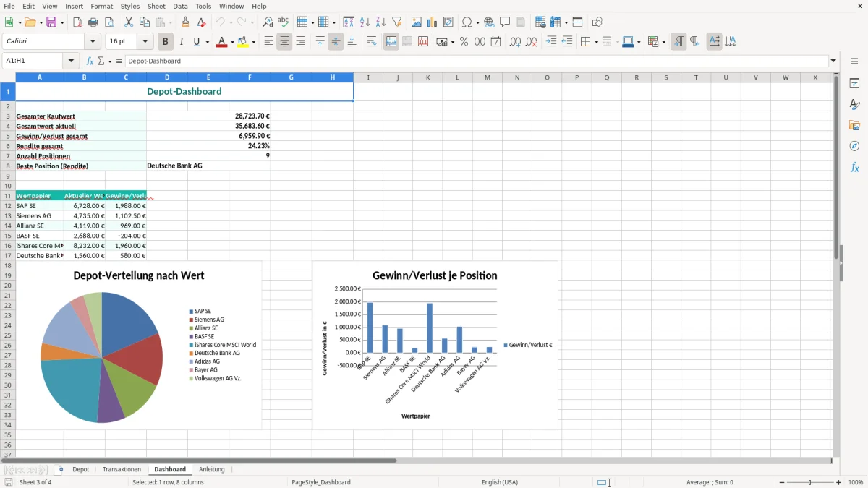Screen dimensions: 868x488
Task: Click the Save document icon
Action: click(51, 22)
